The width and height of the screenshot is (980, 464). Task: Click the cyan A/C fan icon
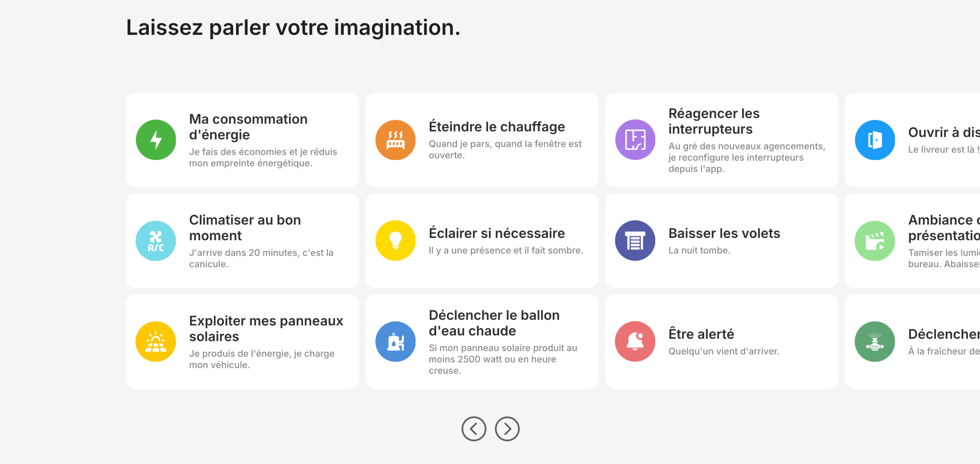(x=156, y=241)
